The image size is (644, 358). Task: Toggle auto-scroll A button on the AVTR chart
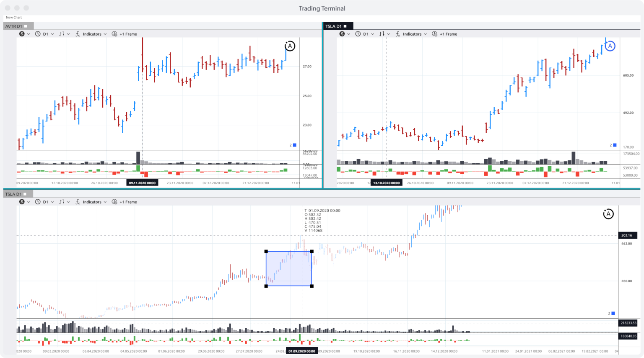coord(289,46)
